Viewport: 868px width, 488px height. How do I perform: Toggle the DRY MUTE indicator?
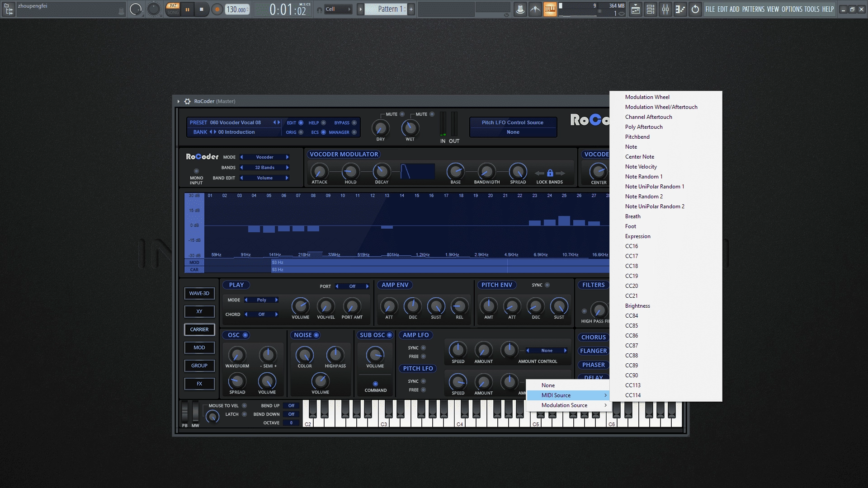pyautogui.click(x=402, y=114)
